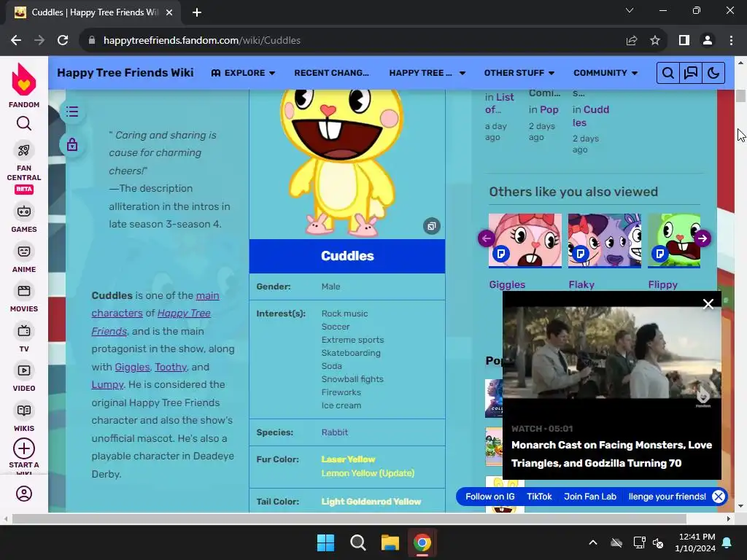This screenshot has width=747, height=560.
Task: Open the Flaky thumbnail card
Action: click(605, 241)
